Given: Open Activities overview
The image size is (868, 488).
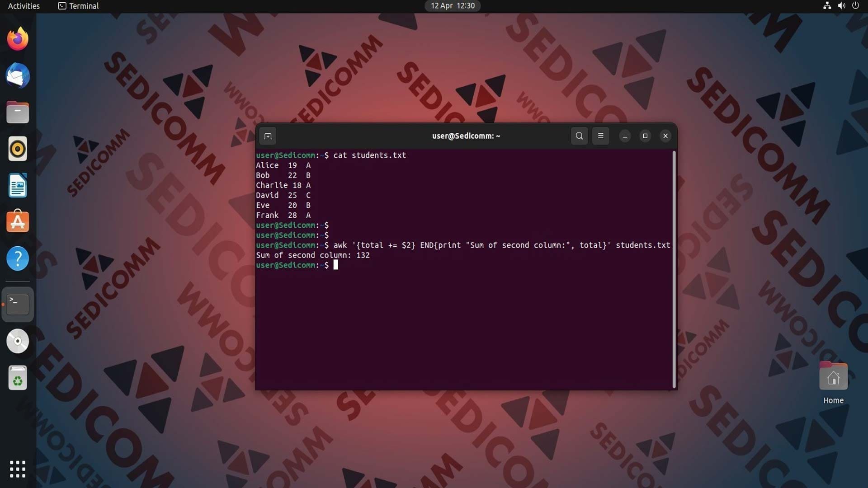Looking at the screenshot, I should coord(24,6).
